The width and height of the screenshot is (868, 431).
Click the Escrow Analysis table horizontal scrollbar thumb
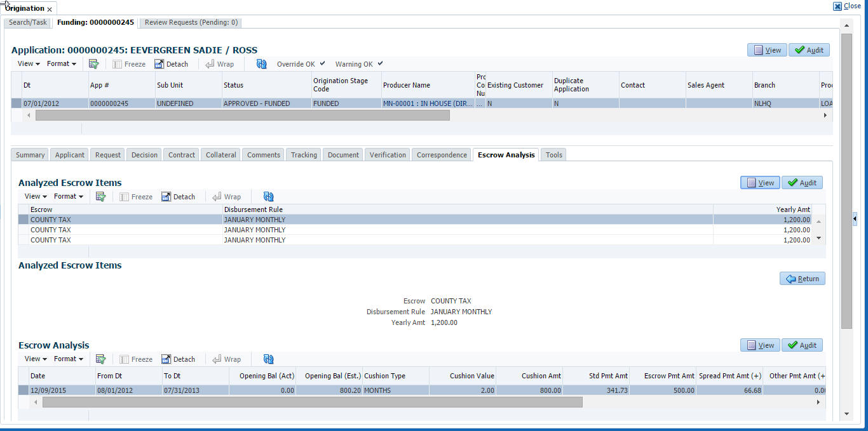tap(312, 402)
